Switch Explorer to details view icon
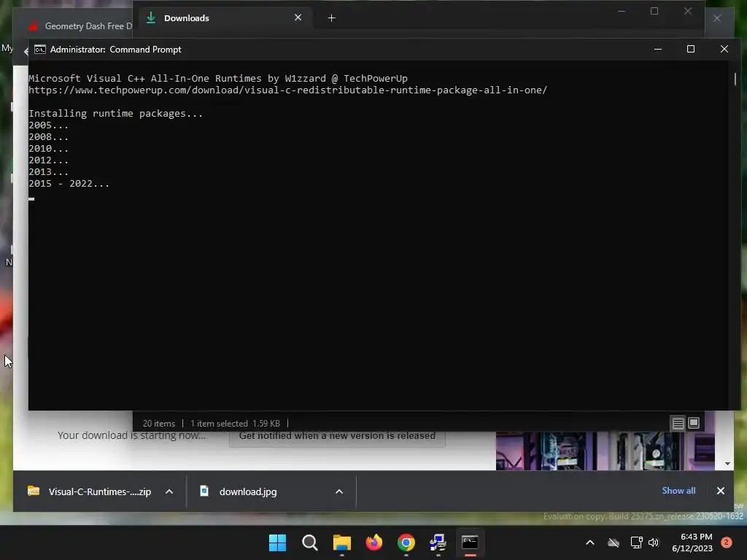747x560 pixels. click(678, 424)
